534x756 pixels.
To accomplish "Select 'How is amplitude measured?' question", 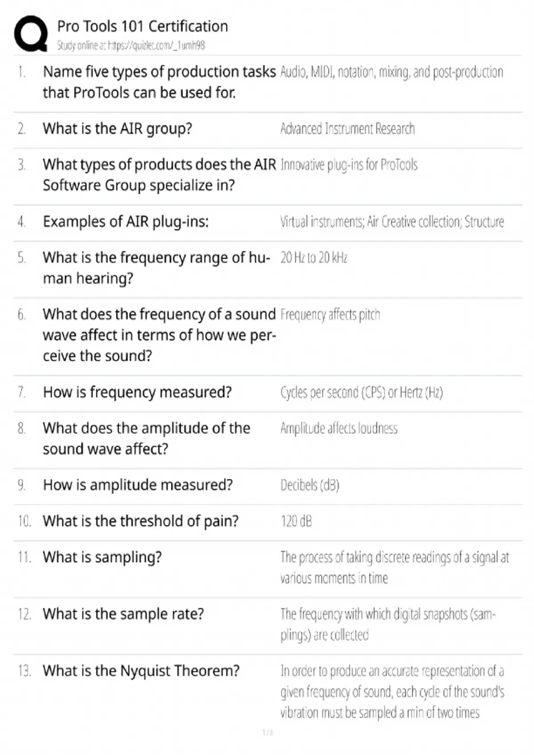I will pyautogui.click(x=138, y=485).
